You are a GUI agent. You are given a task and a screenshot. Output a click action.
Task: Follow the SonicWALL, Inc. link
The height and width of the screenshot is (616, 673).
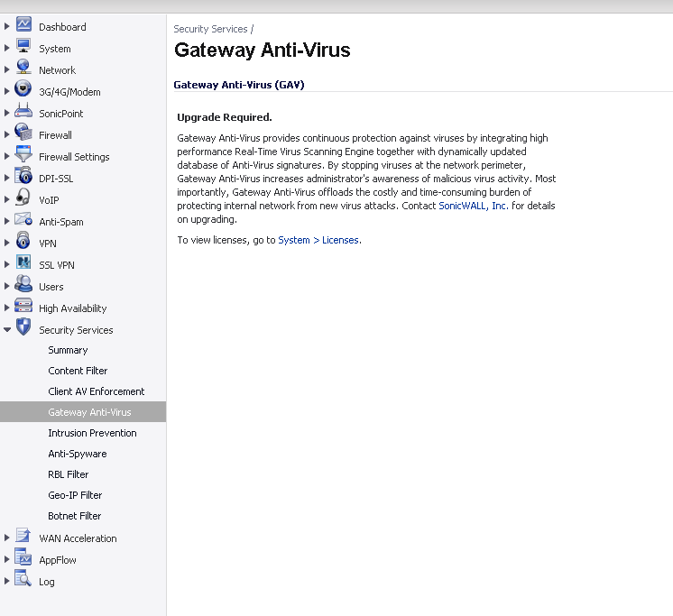(x=474, y=206)
